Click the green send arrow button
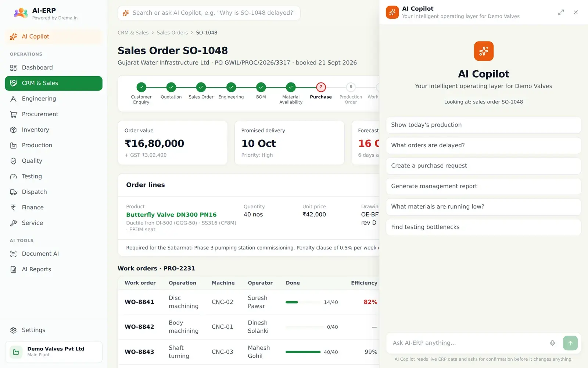The width and height of the screenshot is (588, 368). (570, 343)
